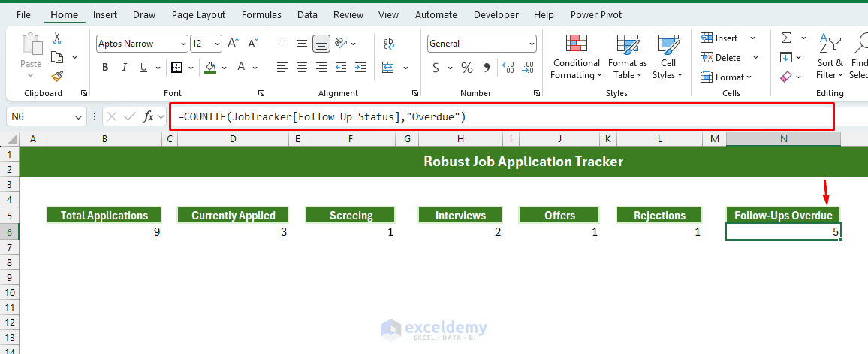This screenshot has height=354, width=868.
Task: Click Increase Indent icon
Action: (360, 68)
